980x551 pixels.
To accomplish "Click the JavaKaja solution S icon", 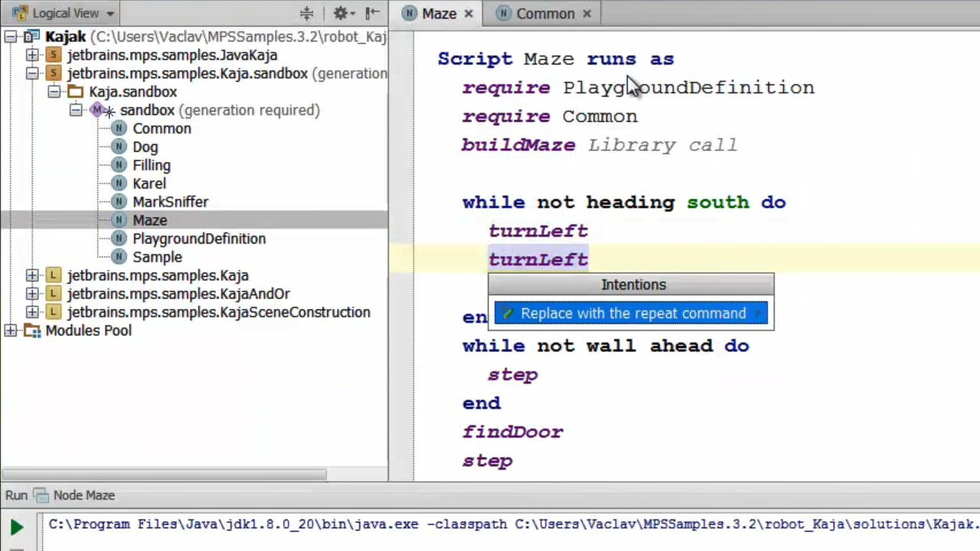I will coord(53,55).
